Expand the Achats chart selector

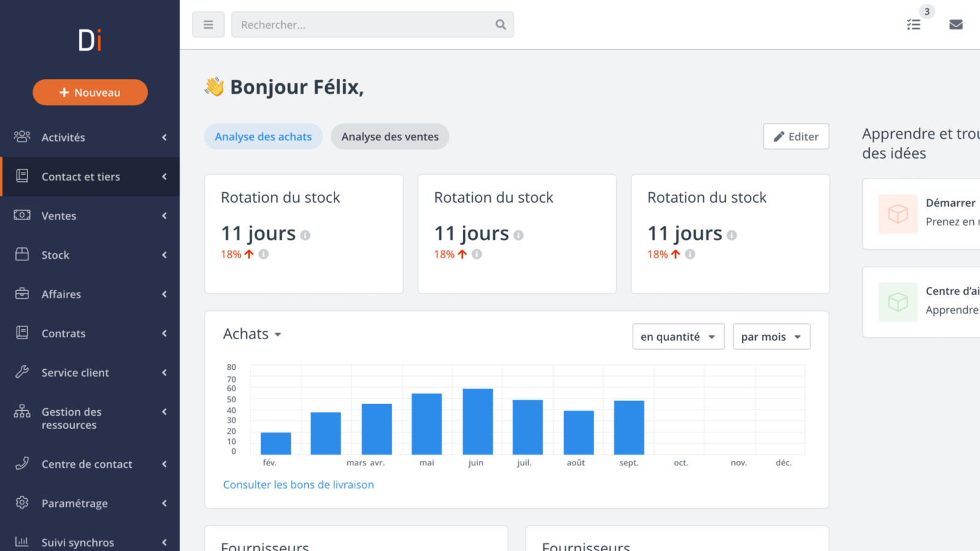pyautogui.click(x=252, y=334)
